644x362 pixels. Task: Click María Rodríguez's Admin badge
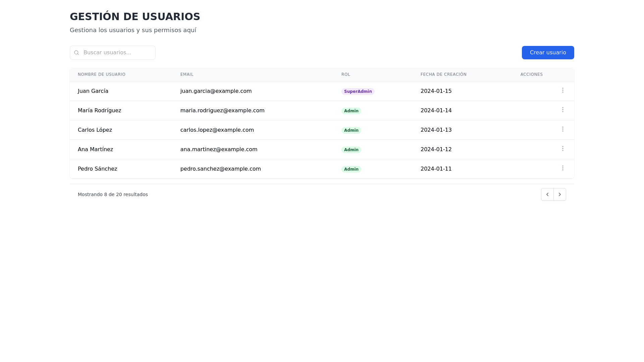pyautogui.click(x=351, y=111)
